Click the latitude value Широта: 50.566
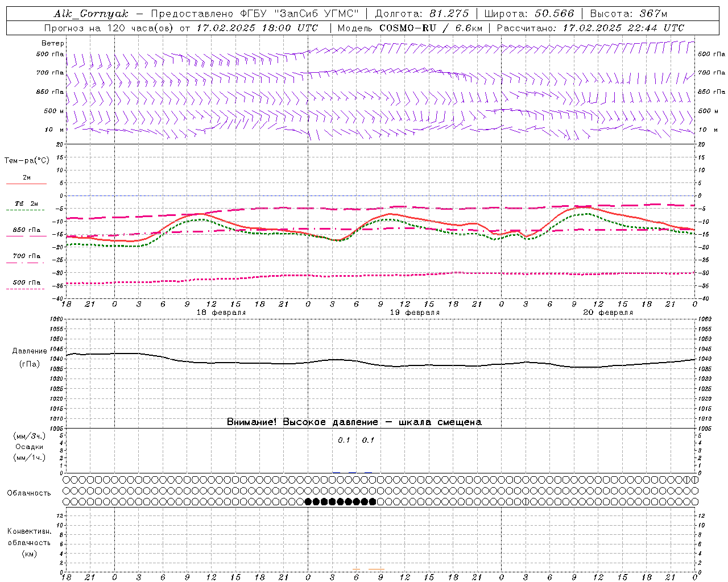The height and width of the screenshot is (582, 728). click(530, 14)
